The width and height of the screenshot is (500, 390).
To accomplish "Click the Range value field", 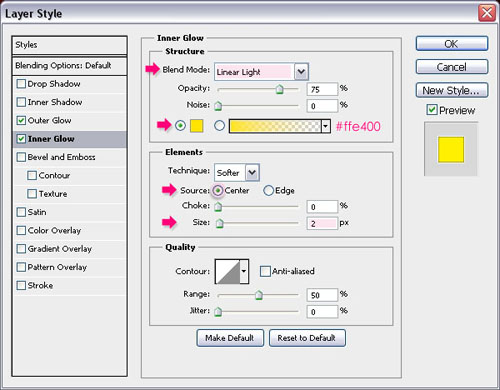I will click(x=322, y=295).
